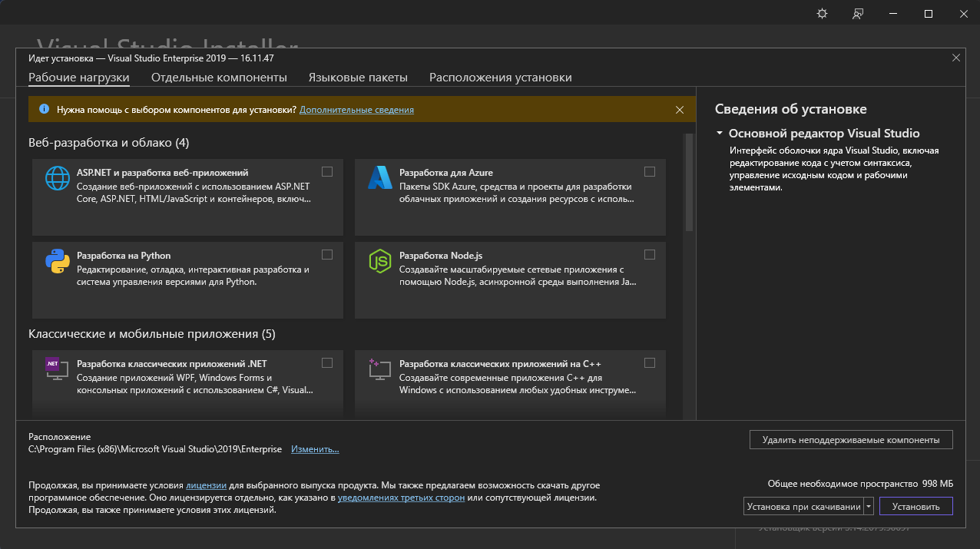Tick the Node.js development workload checkbox
980x549 pixels.
pos(650,254)
